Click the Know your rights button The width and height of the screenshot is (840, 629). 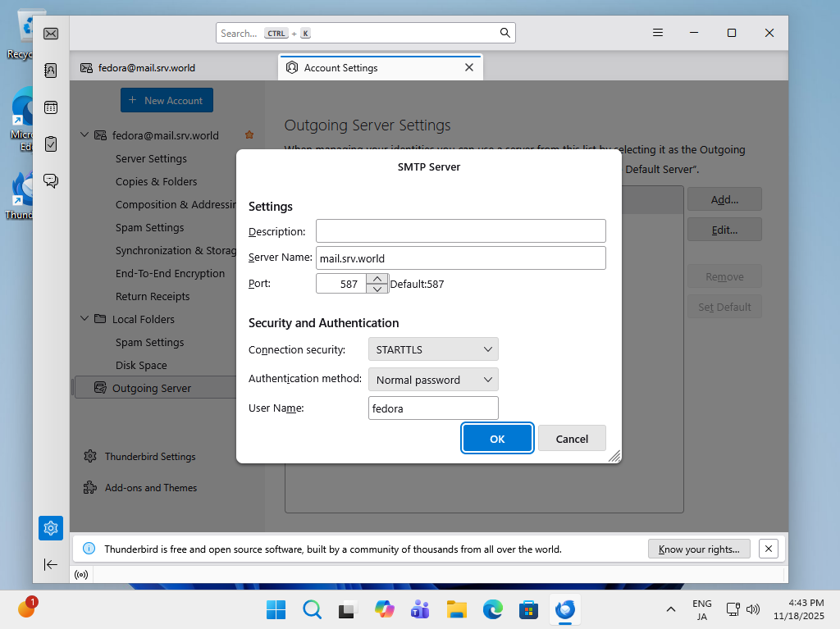pyautogui.click(x=698, y=548)
